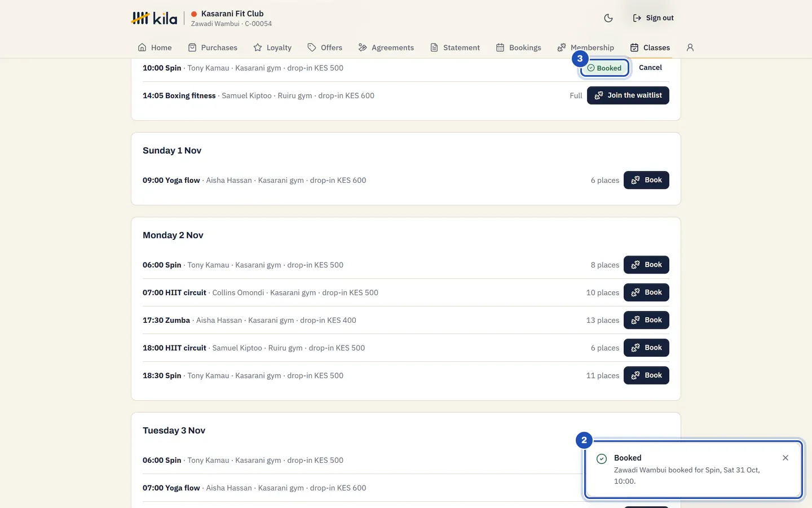Click the 'Full' status label
The height and width of the screenshot is (508, 812).
pyautogui.click(x=576, y=96)
